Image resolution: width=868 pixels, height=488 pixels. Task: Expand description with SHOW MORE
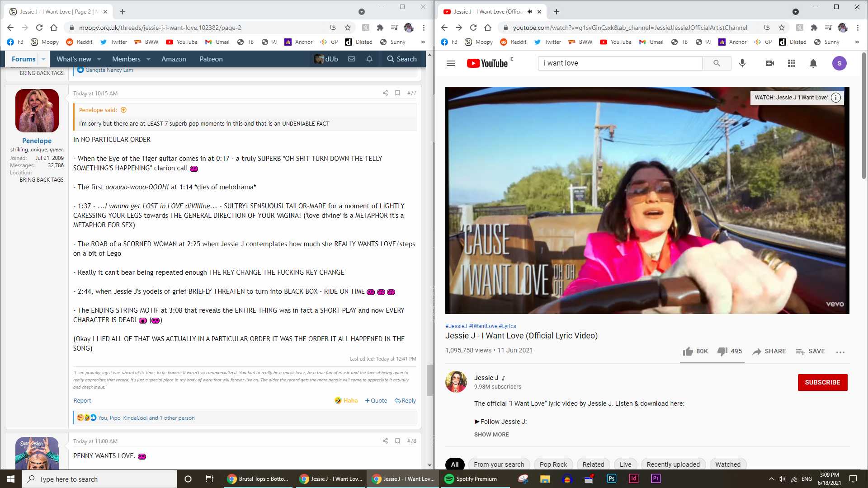click(x=491, y=435)
